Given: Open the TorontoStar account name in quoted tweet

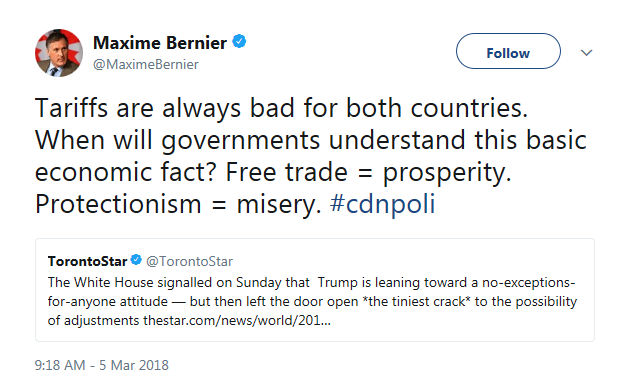Looking at the screenshot, I should [87, 261].
